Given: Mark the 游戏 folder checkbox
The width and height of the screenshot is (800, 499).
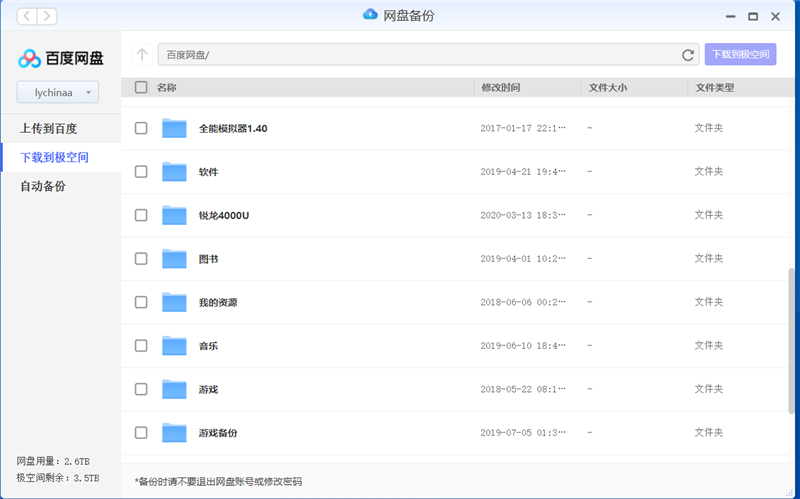Looking at the screenshot, I should [x=141, y=389].
